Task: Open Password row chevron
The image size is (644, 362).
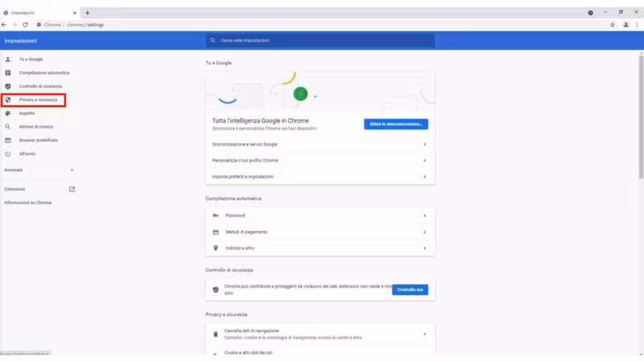Action: (x=425, y=216)
